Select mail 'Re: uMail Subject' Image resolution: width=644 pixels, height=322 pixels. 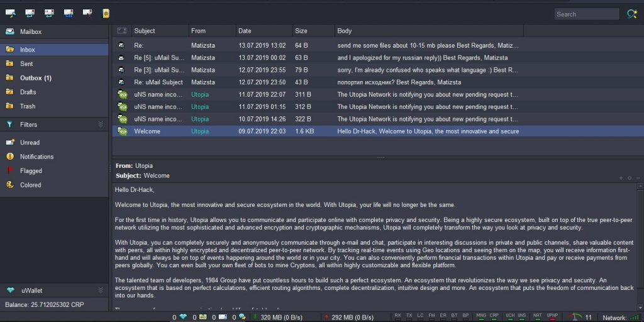pyautogui.click(x=378, y=82)
